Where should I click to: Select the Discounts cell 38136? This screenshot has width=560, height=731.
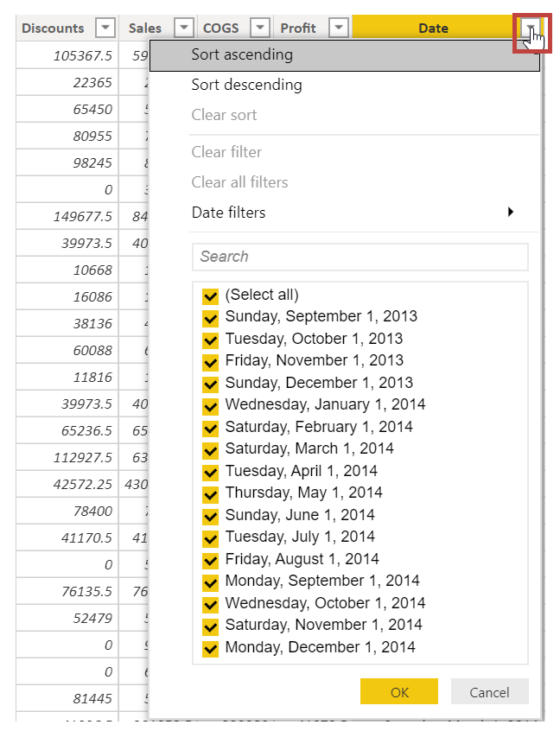[67, 323]
